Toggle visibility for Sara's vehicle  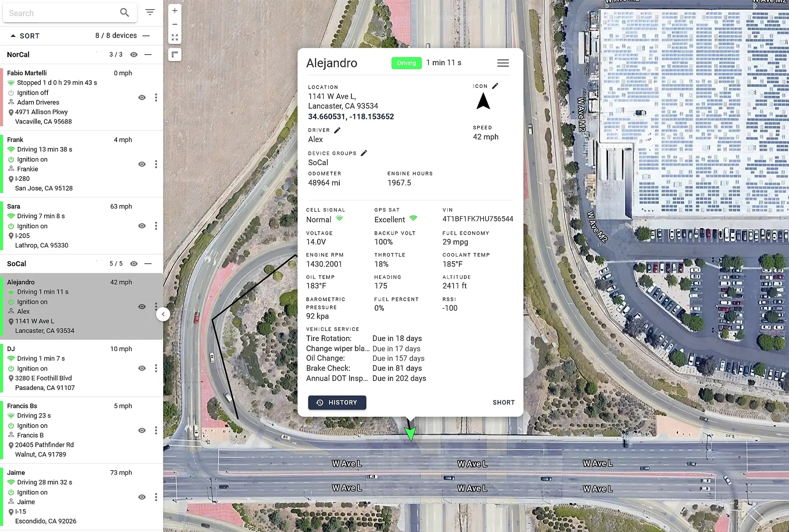[142, 226]
